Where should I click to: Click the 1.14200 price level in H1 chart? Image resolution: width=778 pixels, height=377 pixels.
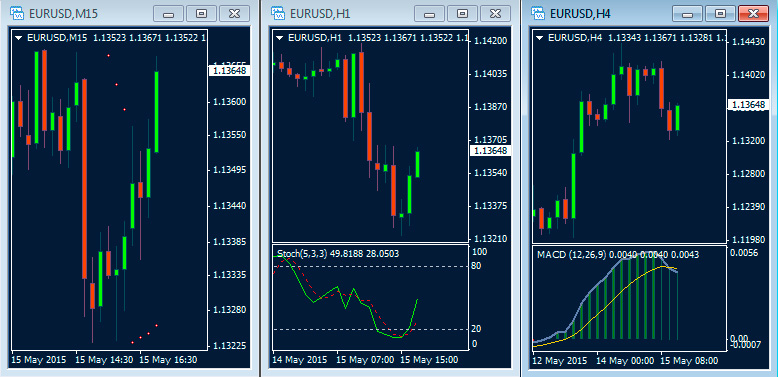[490, 41]
